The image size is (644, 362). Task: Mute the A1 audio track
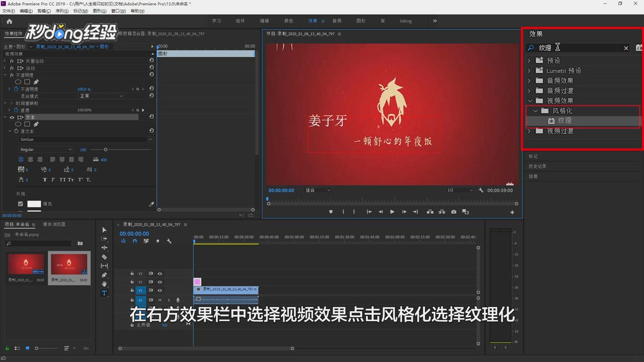159,300
